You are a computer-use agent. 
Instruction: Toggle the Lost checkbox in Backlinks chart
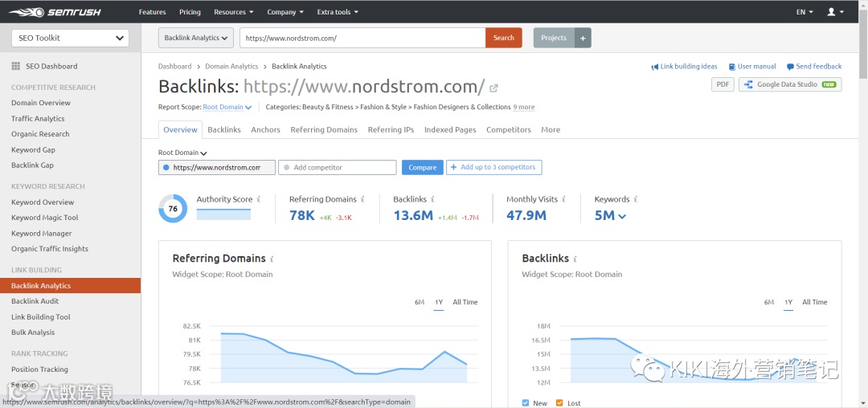[x=559, y=403]
